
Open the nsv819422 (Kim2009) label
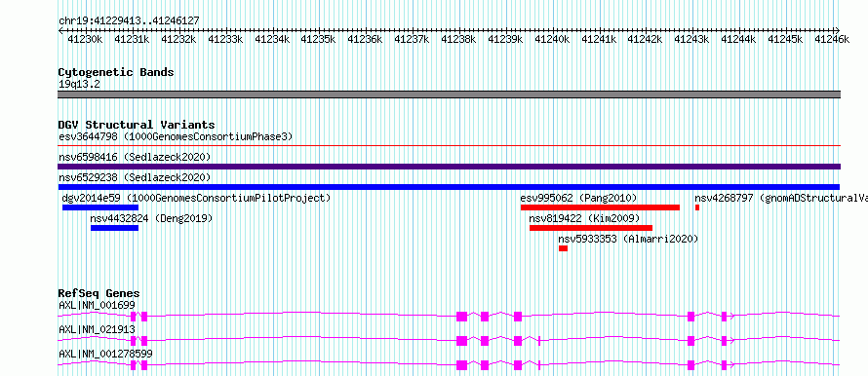pyautogui.click(x=584, y=218)
